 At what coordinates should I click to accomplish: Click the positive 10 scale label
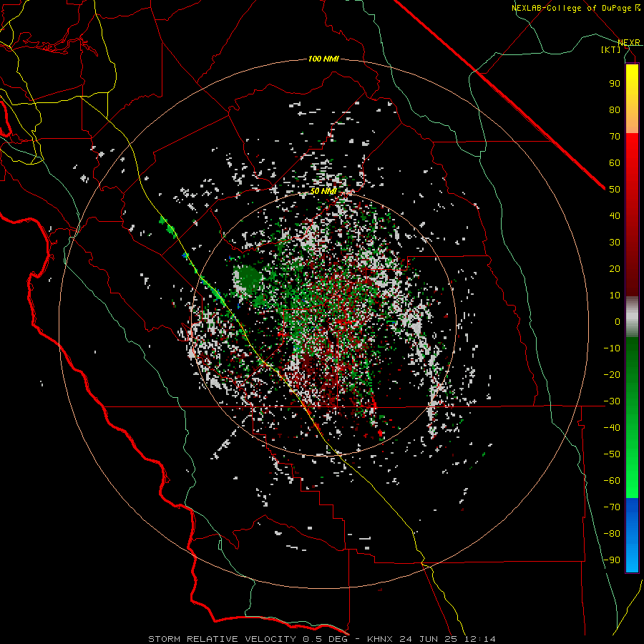(x=615, y=296)
